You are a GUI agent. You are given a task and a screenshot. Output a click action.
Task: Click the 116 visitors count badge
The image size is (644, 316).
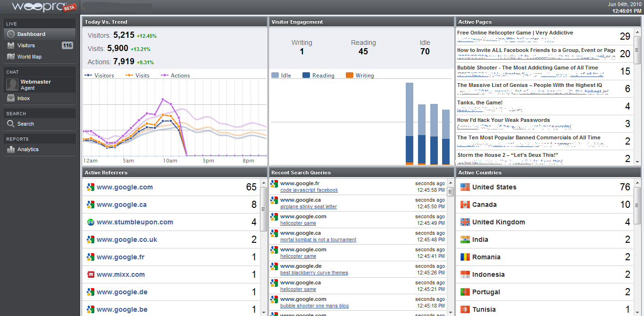67,45
